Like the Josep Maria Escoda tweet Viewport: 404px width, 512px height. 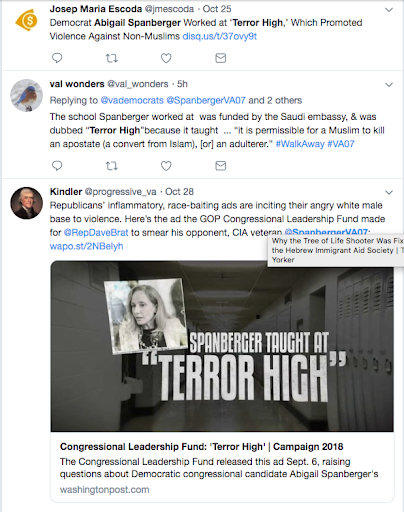click(x=166, y=58)
